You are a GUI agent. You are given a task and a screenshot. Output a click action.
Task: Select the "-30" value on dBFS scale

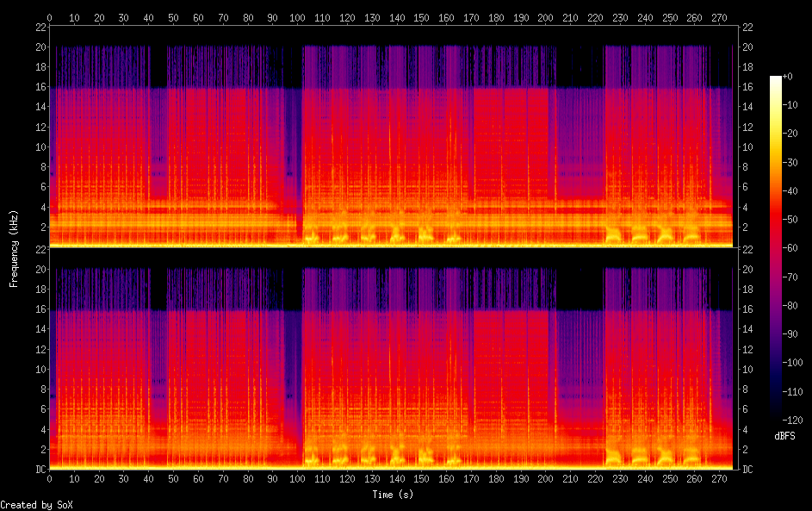click(790, 162)
